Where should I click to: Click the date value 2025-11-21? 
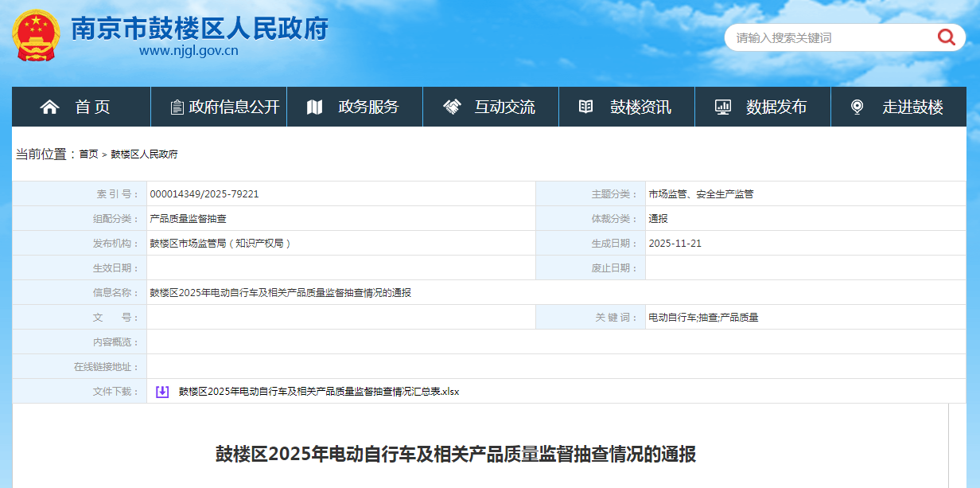(675, 244)
